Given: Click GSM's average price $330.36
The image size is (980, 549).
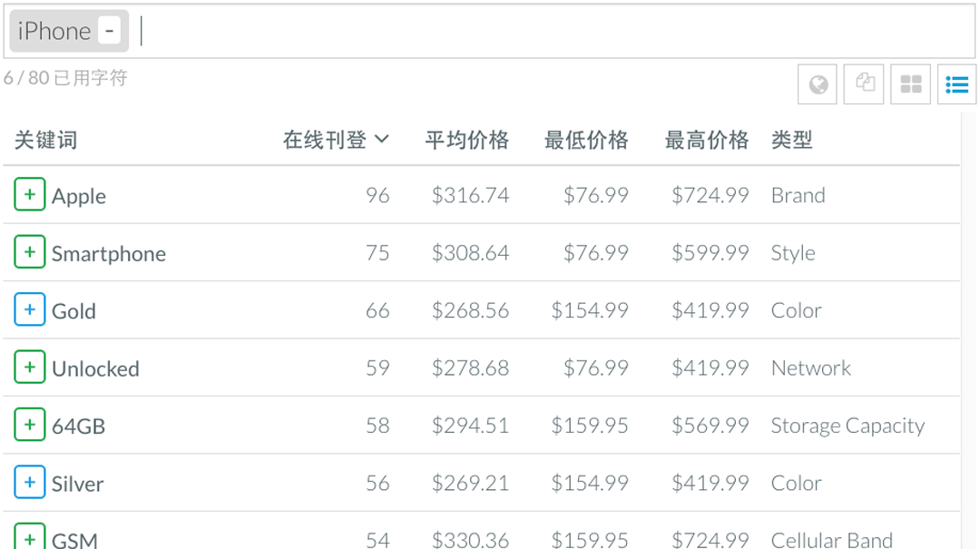Looking at the screenshot, I should pos(470,540).
